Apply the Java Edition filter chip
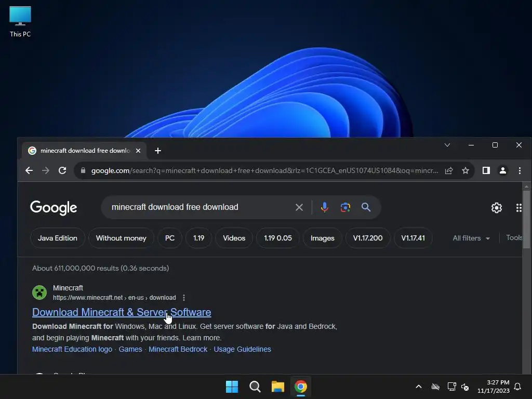Screen dimensions: 532x399 (57, 238)
